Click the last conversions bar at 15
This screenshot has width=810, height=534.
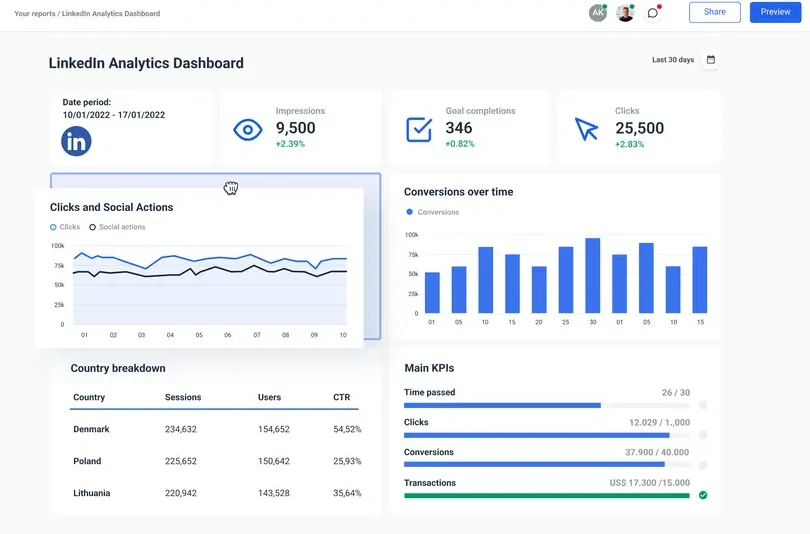[x=700, y=280]
